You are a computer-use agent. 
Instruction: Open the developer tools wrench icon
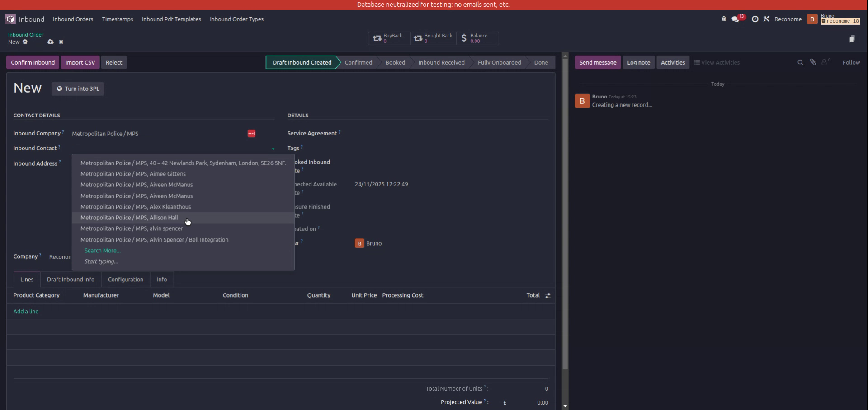click(x=767, y=19)
